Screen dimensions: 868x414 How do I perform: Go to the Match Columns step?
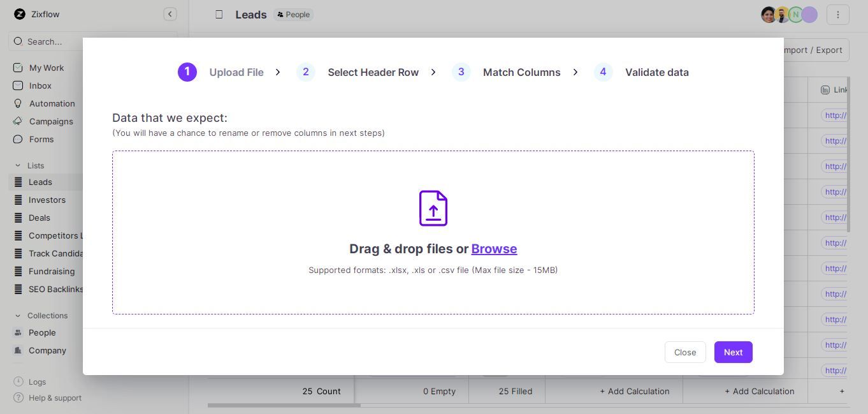(x=521, y=72)
